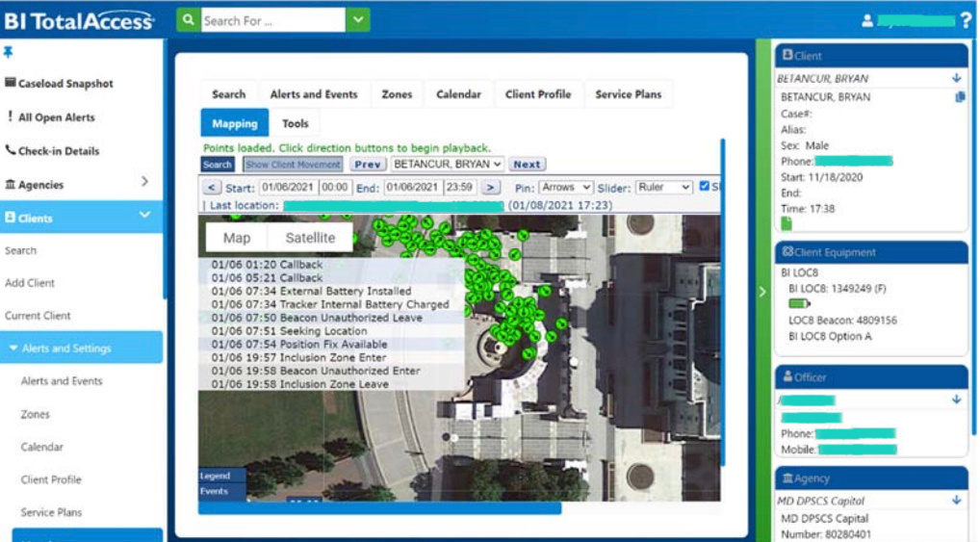Viewport: 980px width, 542px height.
Task: Expand Agency panel down arrow
Action: [956, 500]
